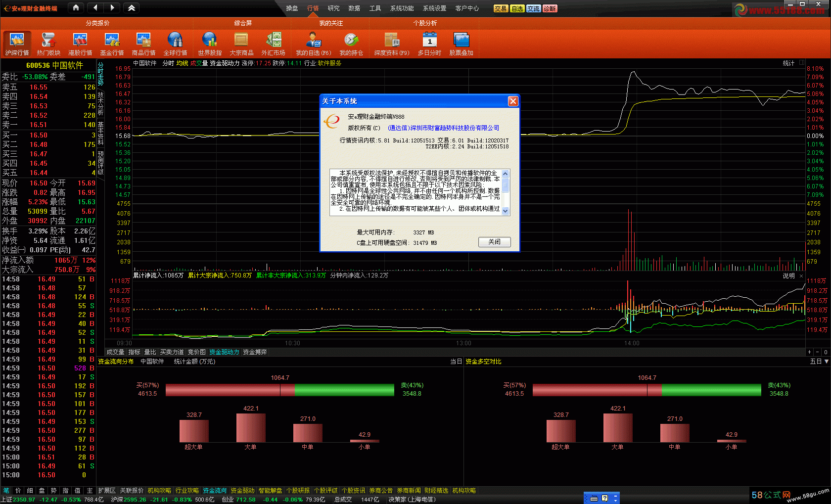Open the 操盘 menu
The width and height of the screenshot is (831, 504).
coord(292,8)
